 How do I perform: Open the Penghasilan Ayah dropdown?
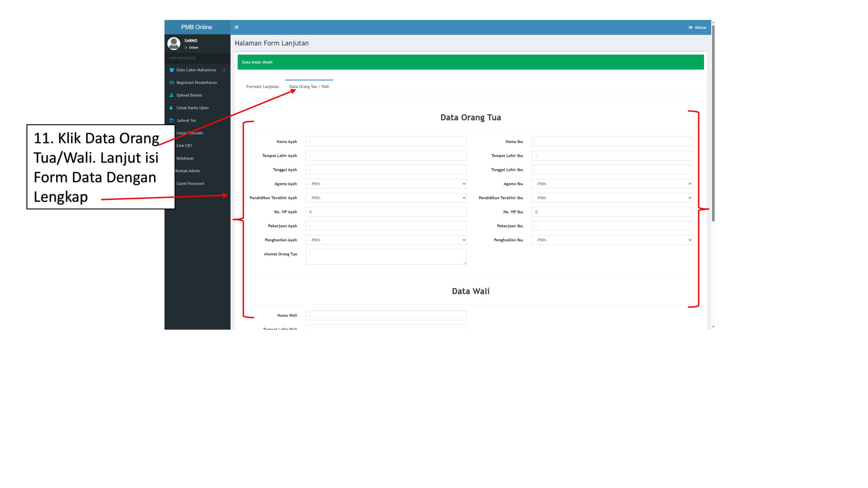coord(386,240)
